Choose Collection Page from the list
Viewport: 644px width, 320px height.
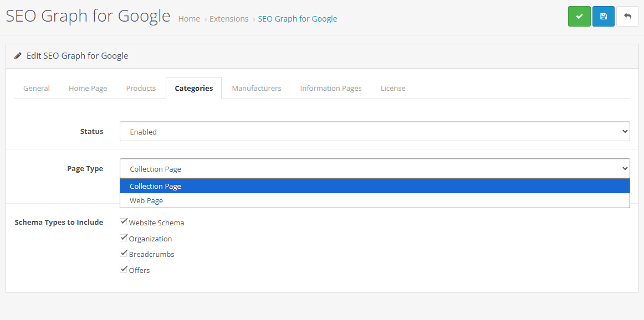[x=155, y=186]
